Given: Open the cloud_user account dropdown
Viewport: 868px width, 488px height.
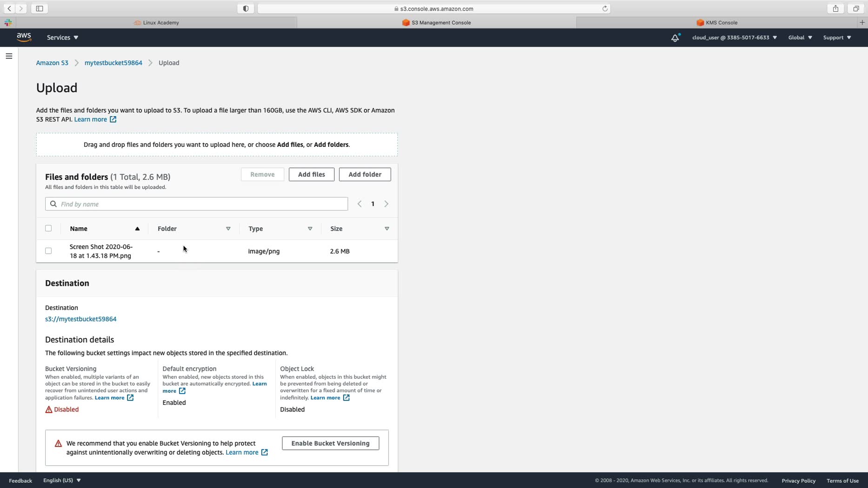Looking at the screenshot, I should pos(734,38).
